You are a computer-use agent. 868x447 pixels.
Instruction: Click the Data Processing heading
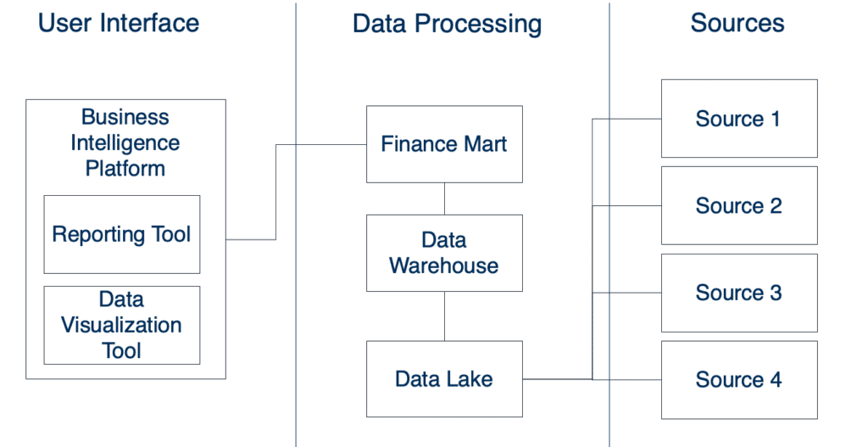[x=448, y=24]
